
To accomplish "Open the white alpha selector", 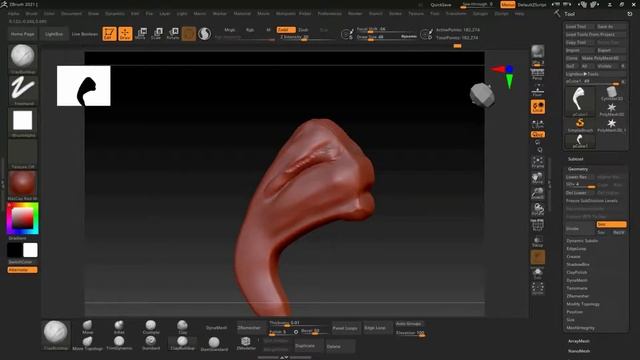I will (x=22, y=122).
